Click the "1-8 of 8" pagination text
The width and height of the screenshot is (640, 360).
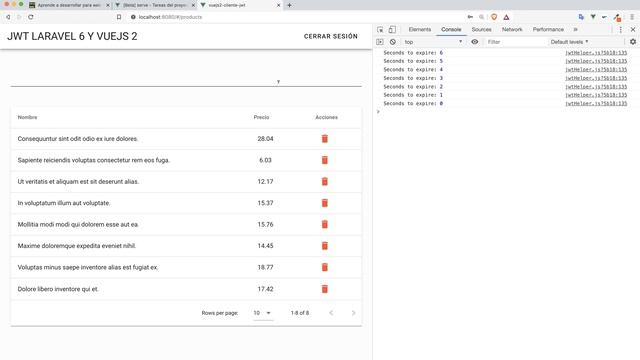pyautogui.click(x=300, y=313)
